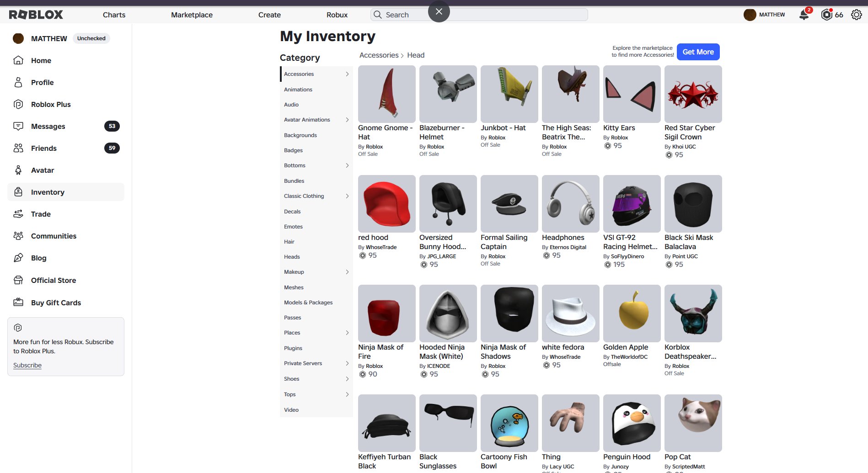Open the Headphones item thumbnail
Image resolution: width=868 pixels, height=473 pixels.
point(571,204)
